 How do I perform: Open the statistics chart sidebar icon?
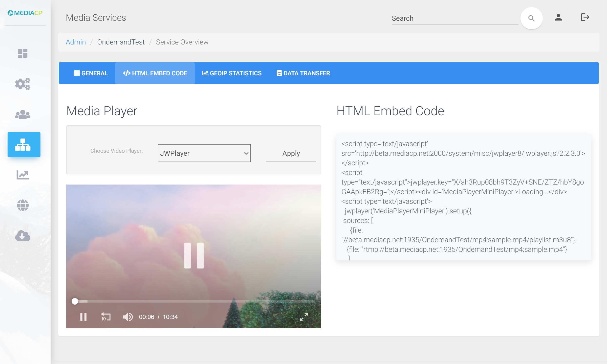point(23,175)
